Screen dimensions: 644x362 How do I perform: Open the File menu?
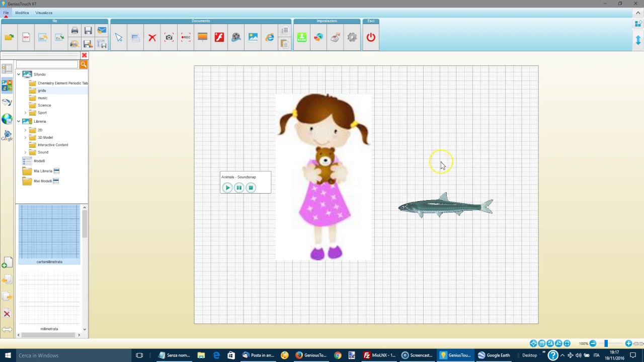coord(6,13)
